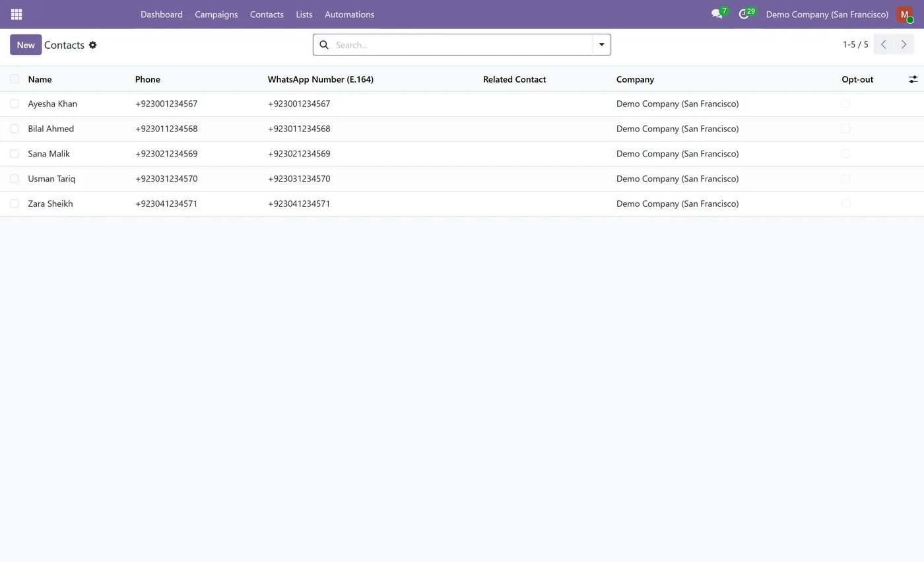
Task: Click the search magnifier icon
Action: (x=324, y=45)
